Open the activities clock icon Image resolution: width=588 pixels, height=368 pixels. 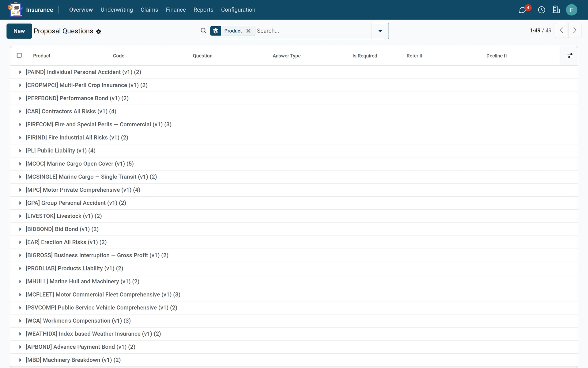click(x=541, y=10)
